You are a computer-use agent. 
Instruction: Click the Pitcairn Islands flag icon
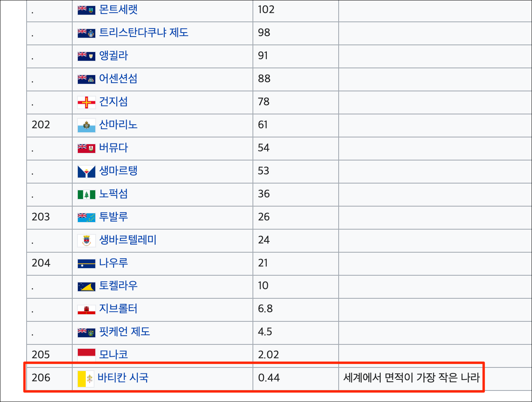coord(87,332)
